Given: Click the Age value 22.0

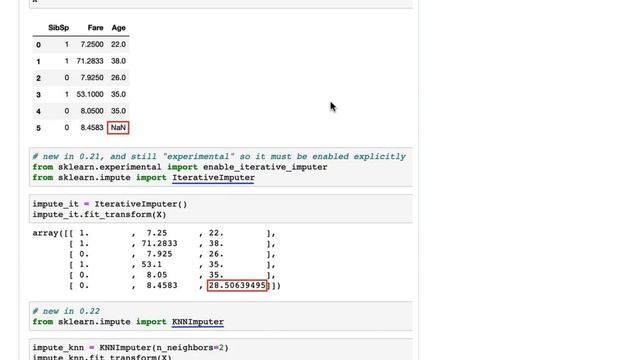Looking at the screenshot, I should [118, 44].
